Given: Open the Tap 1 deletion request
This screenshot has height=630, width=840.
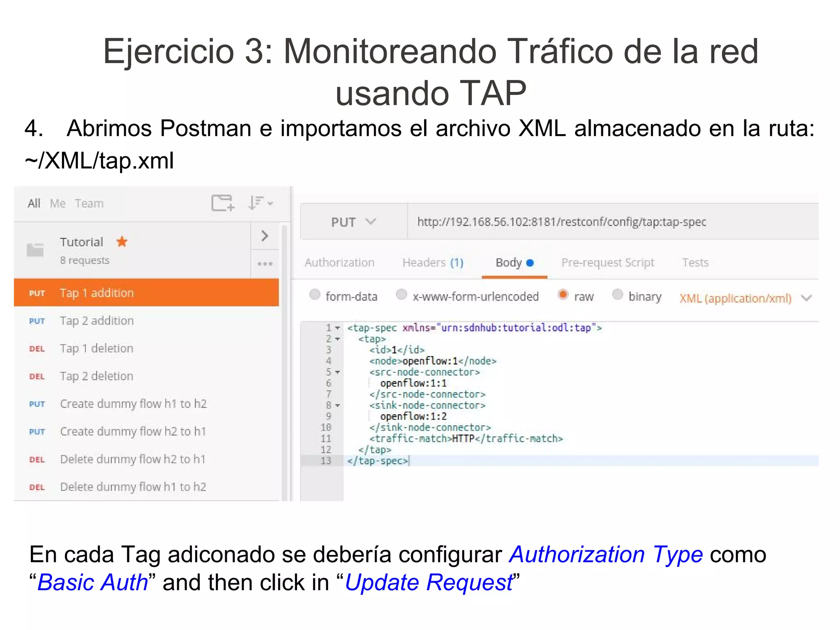Looking at the screenshot, I should [x=146, y=348].
